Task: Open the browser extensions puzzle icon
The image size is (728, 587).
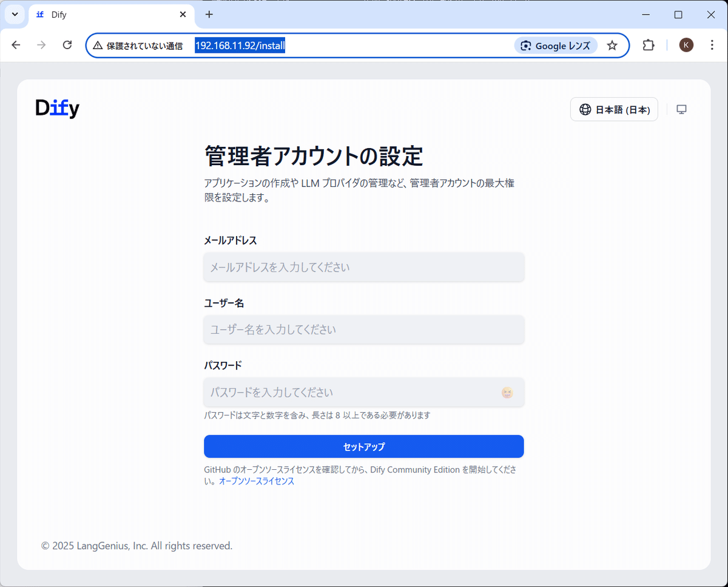Action: click(649, 45)
